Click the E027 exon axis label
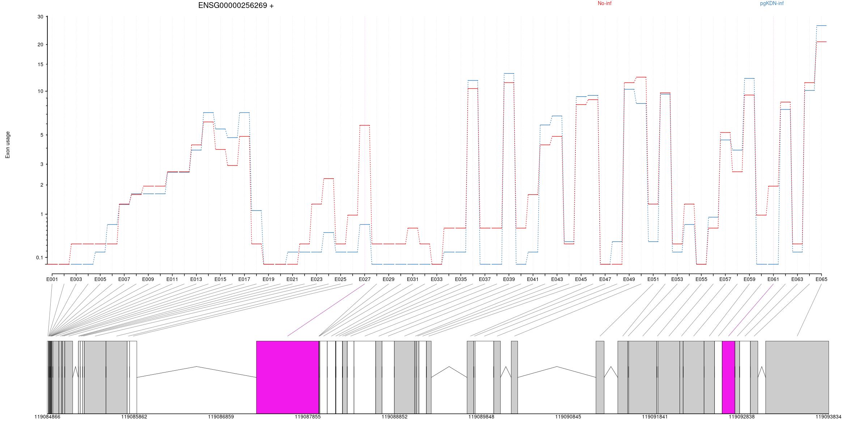Viewport: 868px width, 434px height. 365,280
